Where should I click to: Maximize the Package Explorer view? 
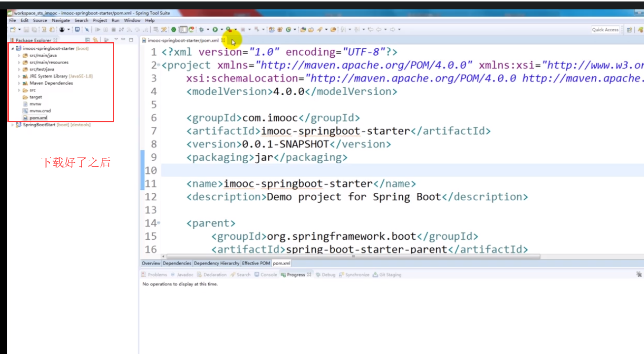click(x=131, y=39)
